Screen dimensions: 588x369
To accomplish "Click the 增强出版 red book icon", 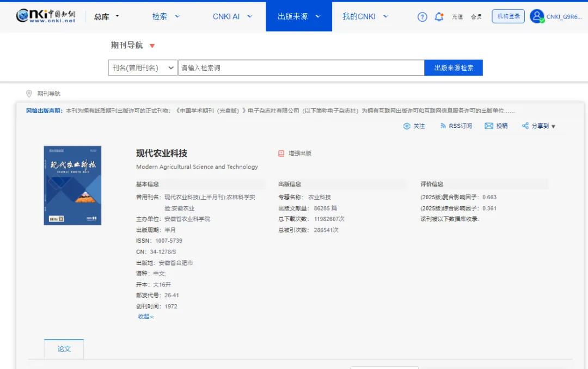I will click(x=281, y=153).
